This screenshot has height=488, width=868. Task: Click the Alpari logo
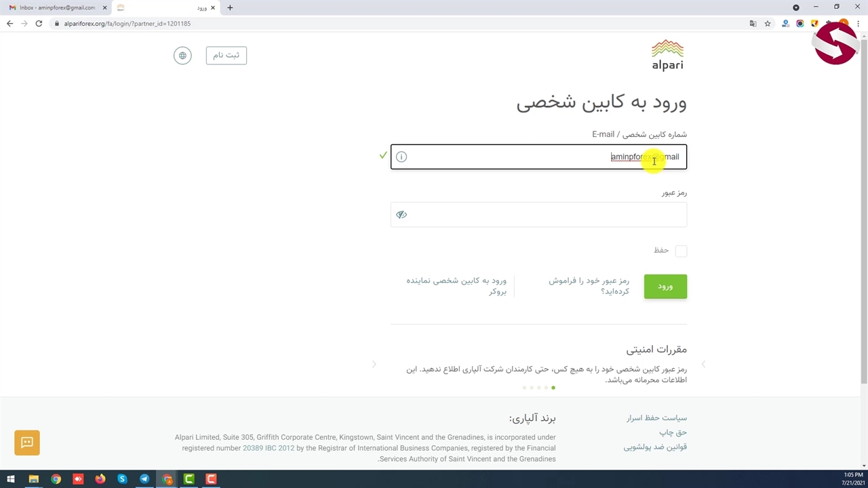pos(667,55)
